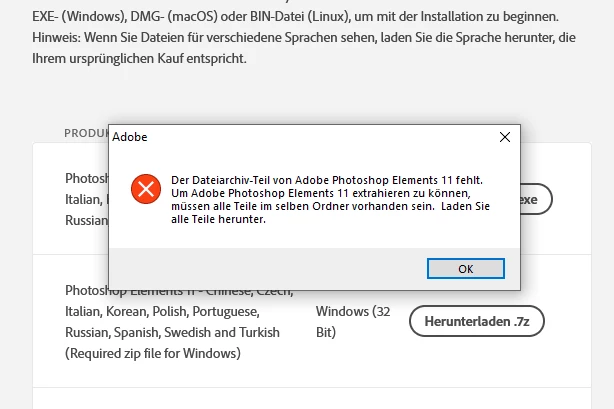Click the gray footer area beside OK
Viewport: 614px width, 409px height.
click(x=266, y=269)
